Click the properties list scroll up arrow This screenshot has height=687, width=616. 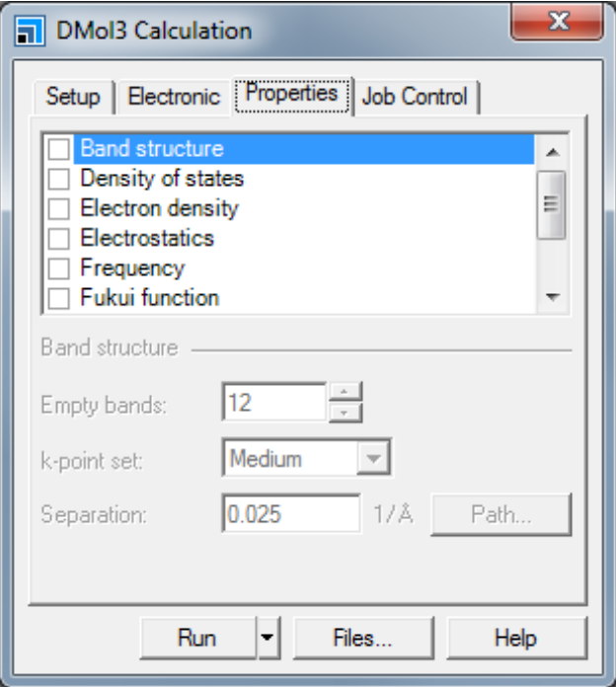coord(553,152)
